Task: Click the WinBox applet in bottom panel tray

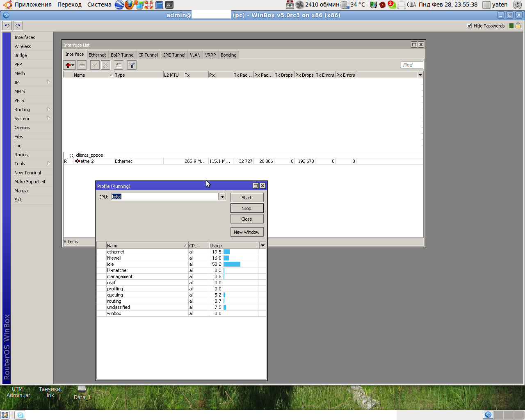Action: 488,415
